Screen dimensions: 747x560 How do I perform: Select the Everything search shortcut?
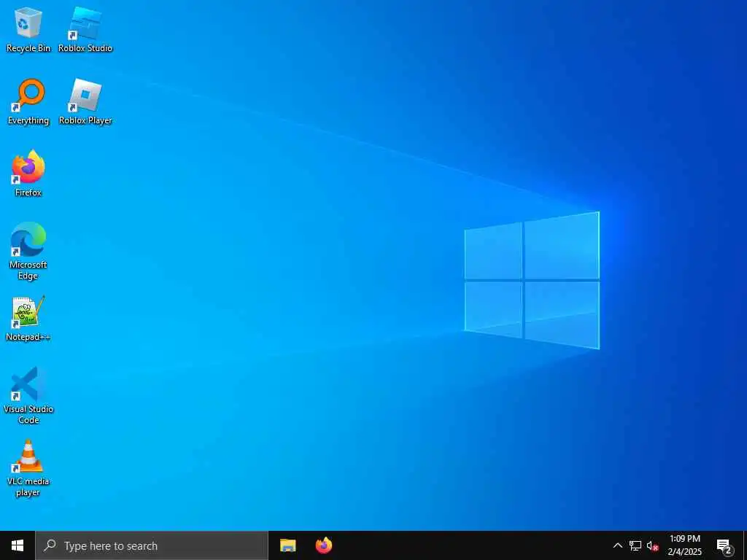pyautogui.click(x=28, y=102)
